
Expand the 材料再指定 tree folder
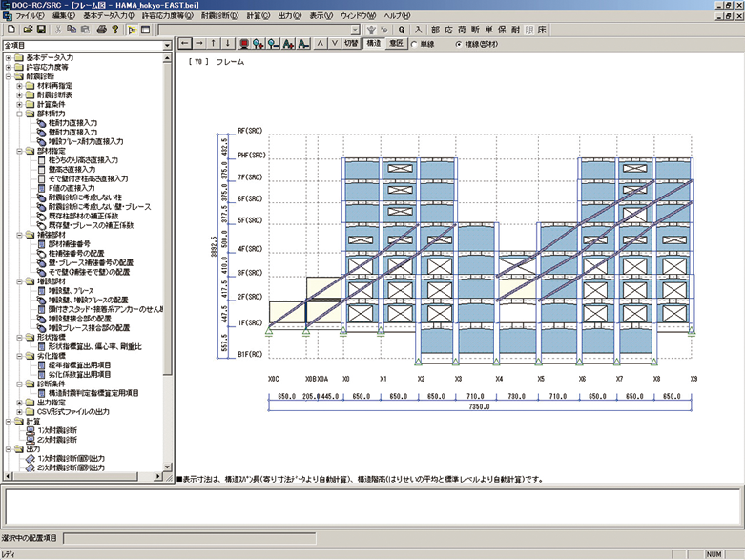pos(19,86)
